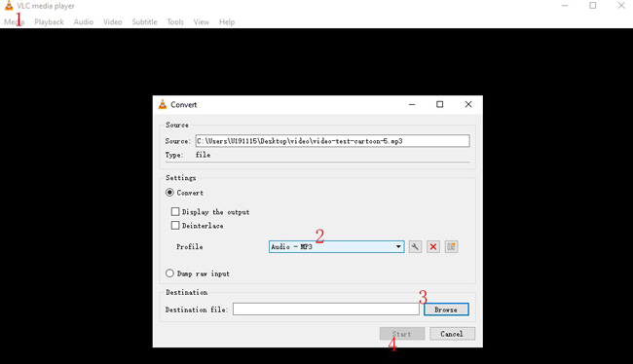Screen dimensions: 633x364
Task: Close the VLC media player window
Action: coord(621,6)
